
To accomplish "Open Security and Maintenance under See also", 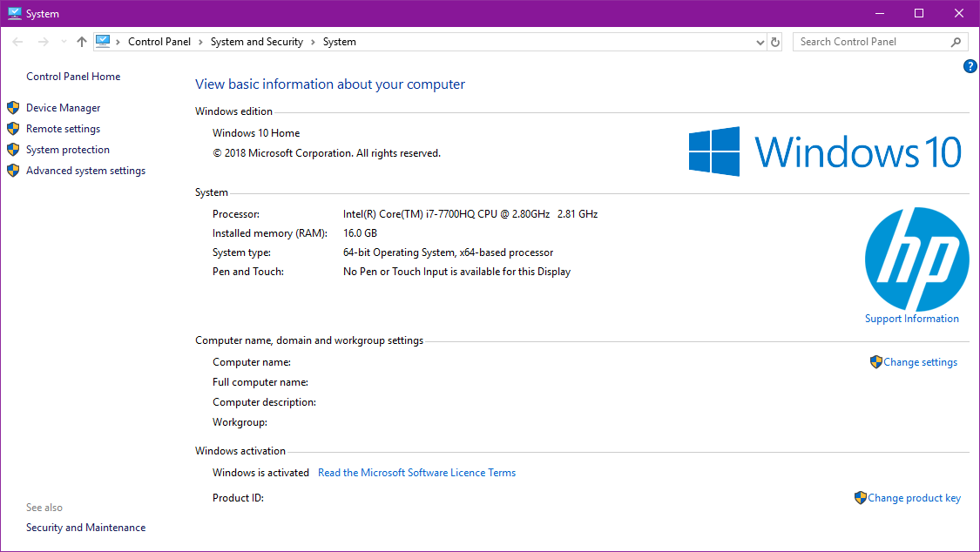I will 85,527.
